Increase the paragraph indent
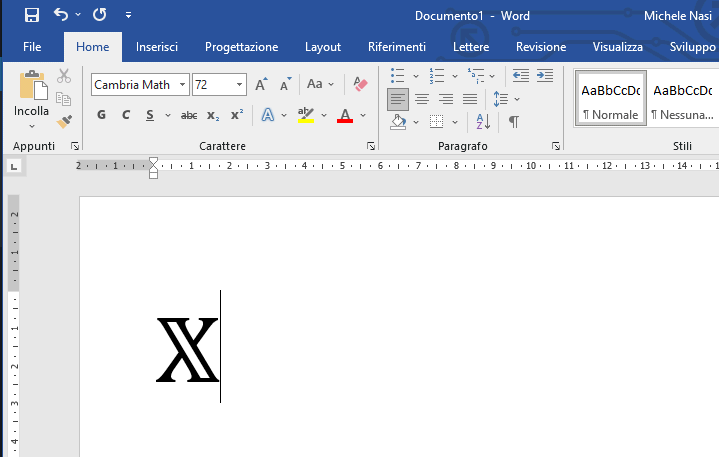Viewport: 719px width, 457px height. point(544,76)
